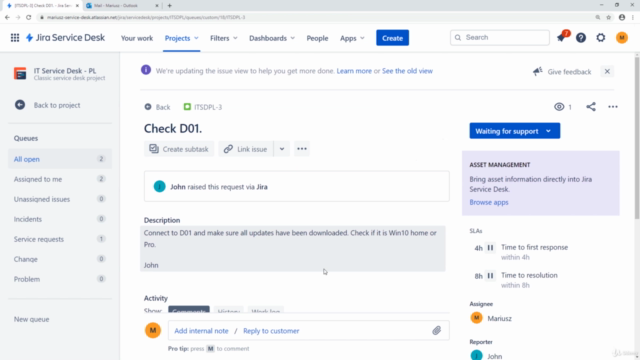Click the attachment paperclip icon
Viewport: 640px width, 360px height.
point(437,331)
